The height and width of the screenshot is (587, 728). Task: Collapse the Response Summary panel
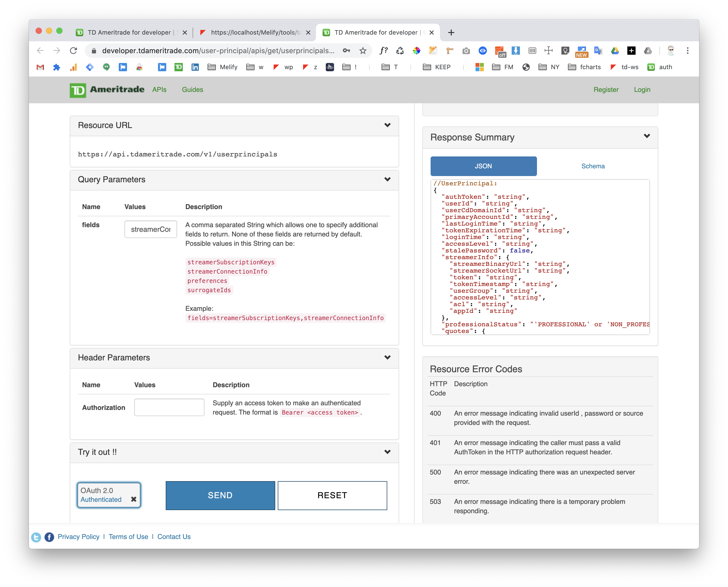[x=646, y=136]
